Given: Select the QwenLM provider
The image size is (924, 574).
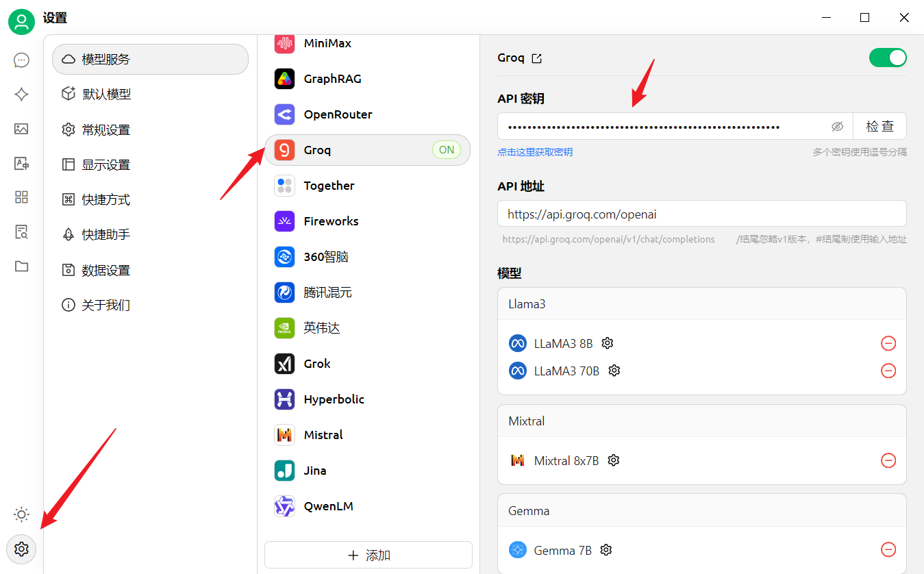Looking at the screenshot, I should pos(368,506).
